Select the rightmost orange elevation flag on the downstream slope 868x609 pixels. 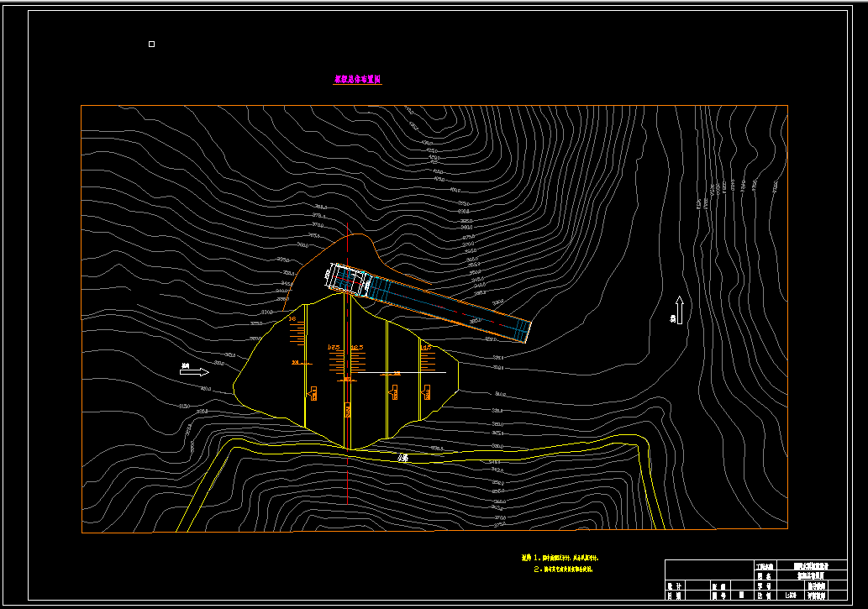427,392
